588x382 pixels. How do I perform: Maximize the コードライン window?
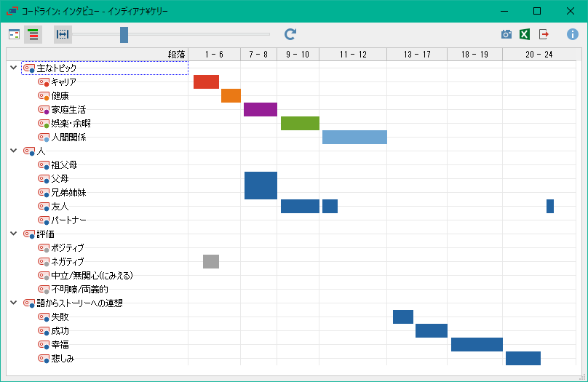537,11
